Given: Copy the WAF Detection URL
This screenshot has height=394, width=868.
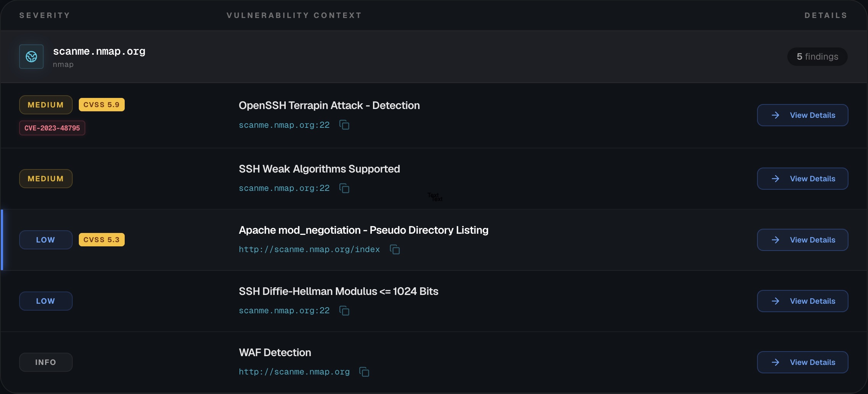Looking at the screenshot, I should tap(364, 372).
